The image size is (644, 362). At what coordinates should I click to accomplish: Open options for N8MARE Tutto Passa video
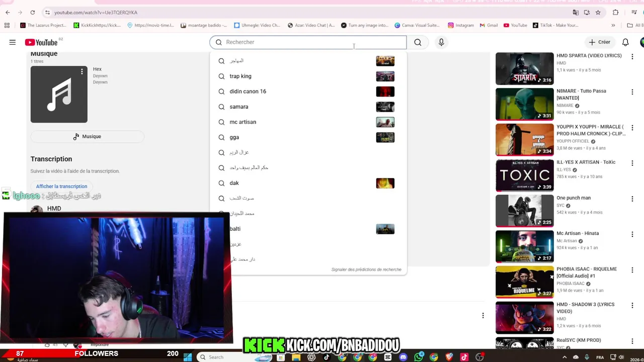point(632,92)
